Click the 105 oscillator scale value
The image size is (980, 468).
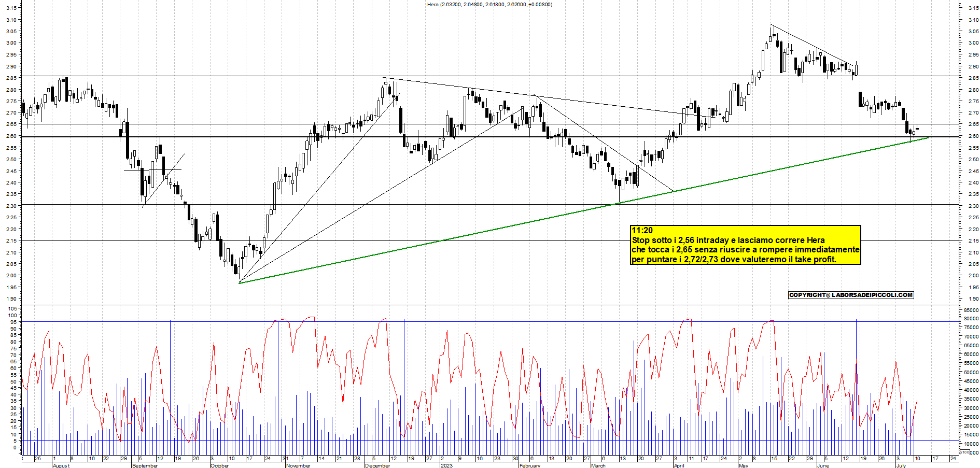coord(13,308)
